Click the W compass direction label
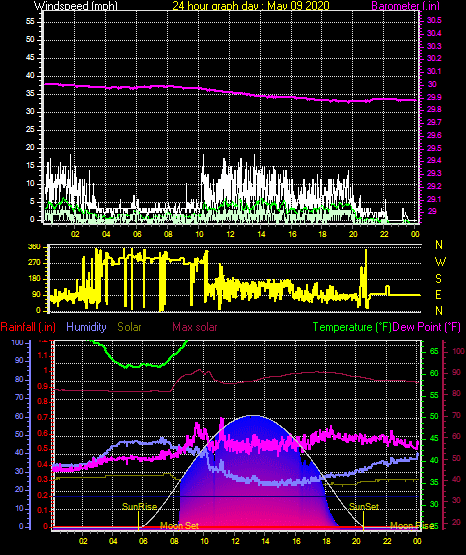 tap(440, 262)
